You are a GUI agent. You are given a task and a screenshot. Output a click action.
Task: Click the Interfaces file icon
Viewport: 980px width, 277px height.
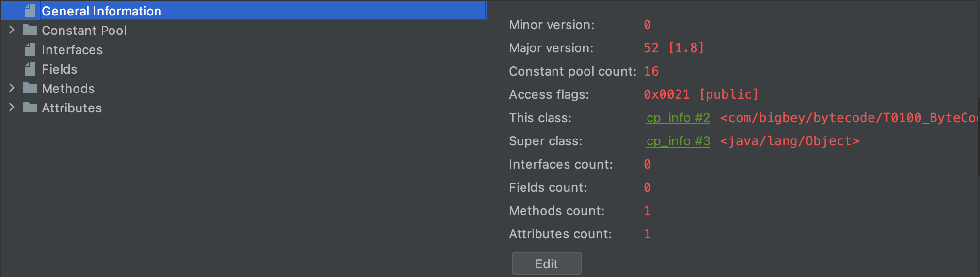click(30, 49)
